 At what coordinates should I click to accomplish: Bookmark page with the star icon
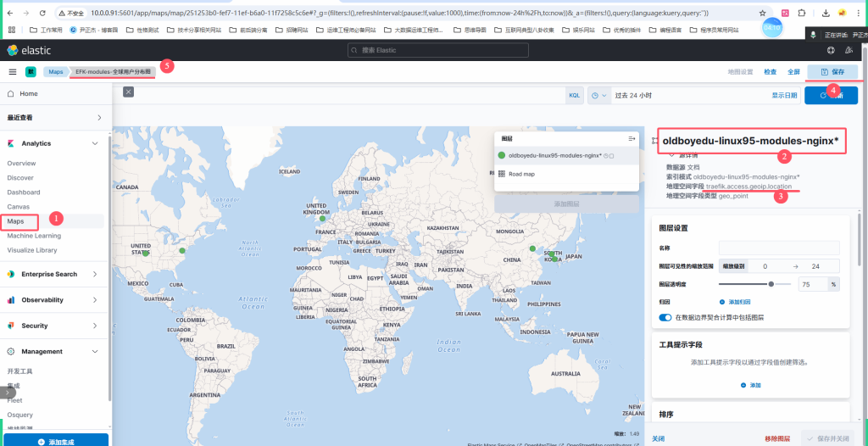(x=763, y=14)
